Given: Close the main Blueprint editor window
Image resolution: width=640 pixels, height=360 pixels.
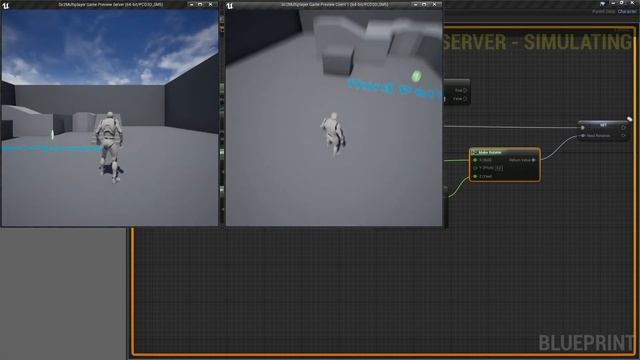Looking at the screenshot, I should (632, 3).
